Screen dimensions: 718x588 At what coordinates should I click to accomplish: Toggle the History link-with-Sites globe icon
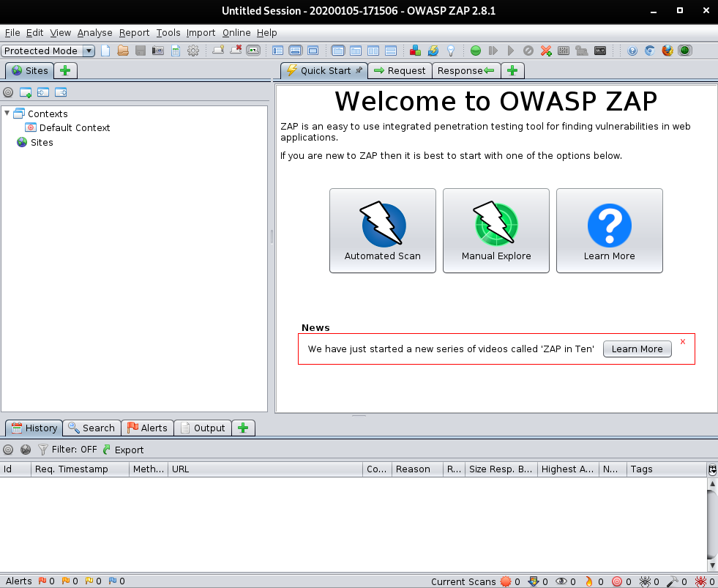tap(26, 450)
